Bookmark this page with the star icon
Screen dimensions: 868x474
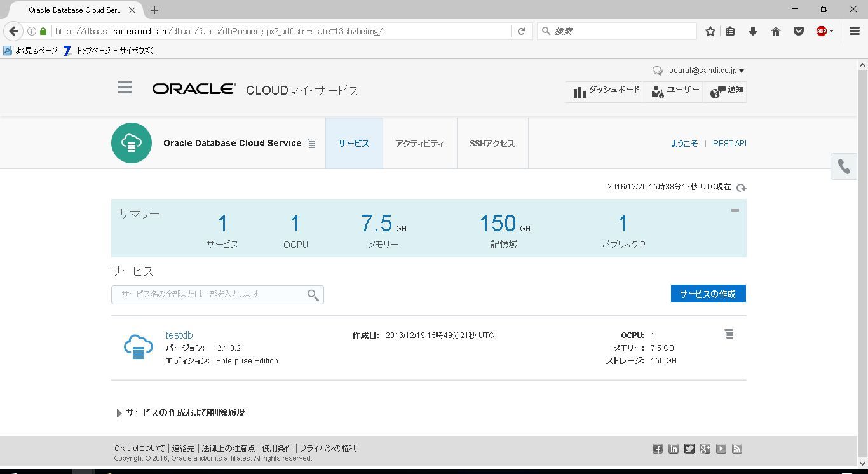point(710,31)
